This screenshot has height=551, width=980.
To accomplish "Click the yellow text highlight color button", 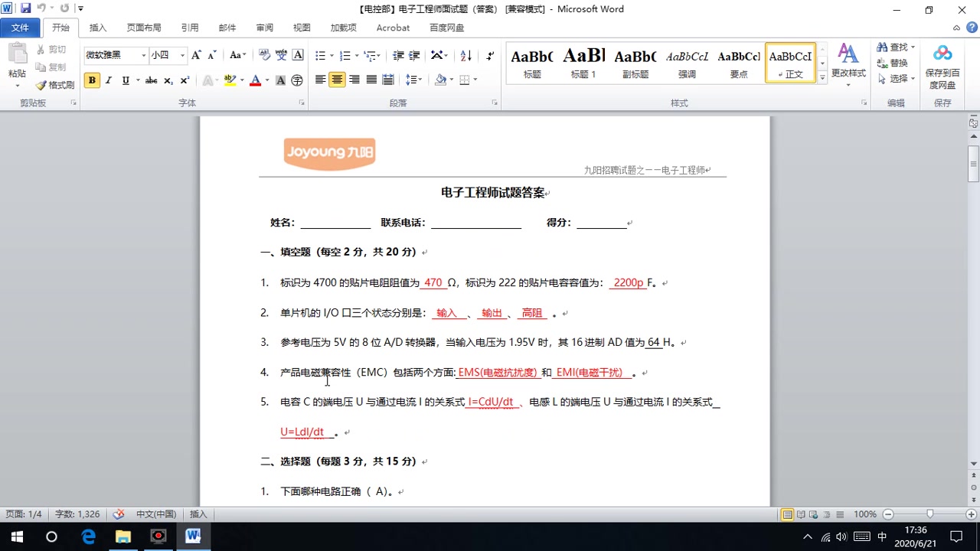I will (230, 80).
